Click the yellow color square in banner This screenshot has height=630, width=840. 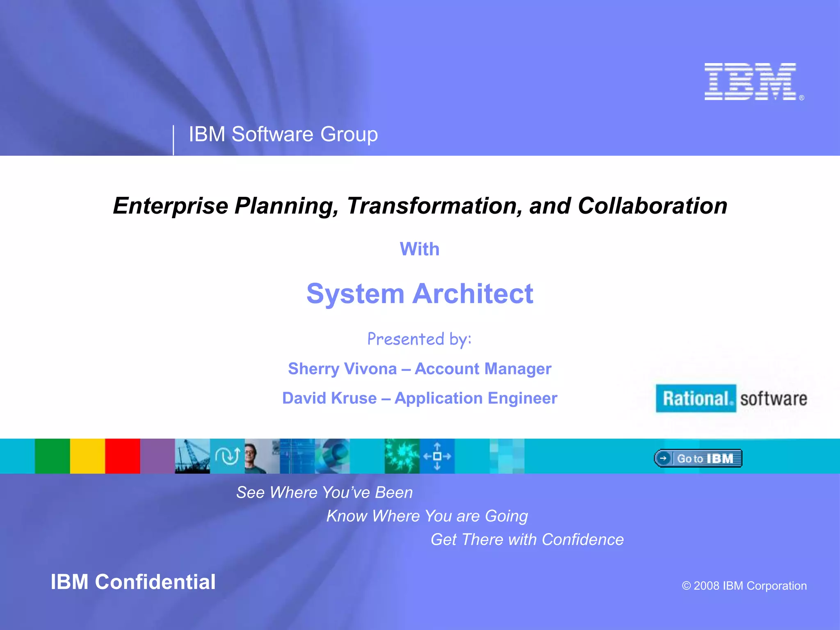(x=87, y=456)
